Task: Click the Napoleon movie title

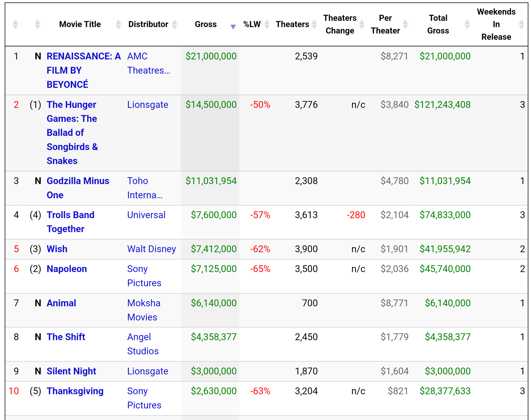Action: [x=67, y=269]
